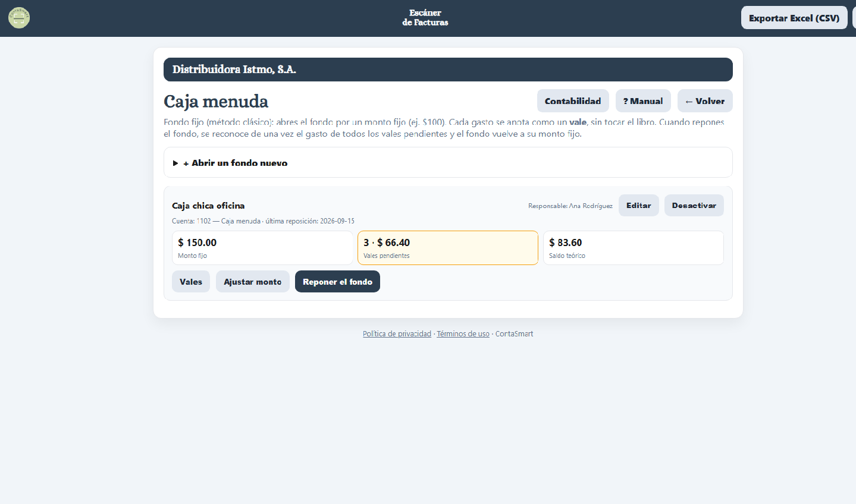
Task: Click the 'Caja chica oficina' fund name
Action: pos(208,206)
